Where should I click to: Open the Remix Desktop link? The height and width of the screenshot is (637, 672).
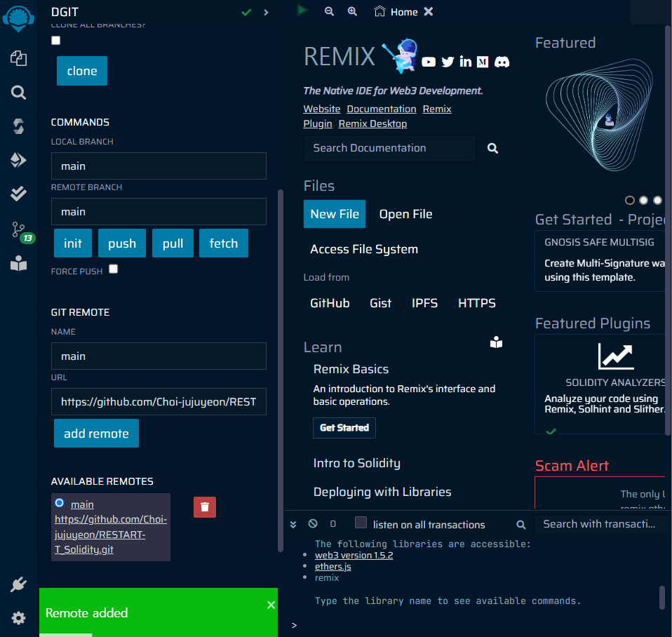[x=372, y=124]
